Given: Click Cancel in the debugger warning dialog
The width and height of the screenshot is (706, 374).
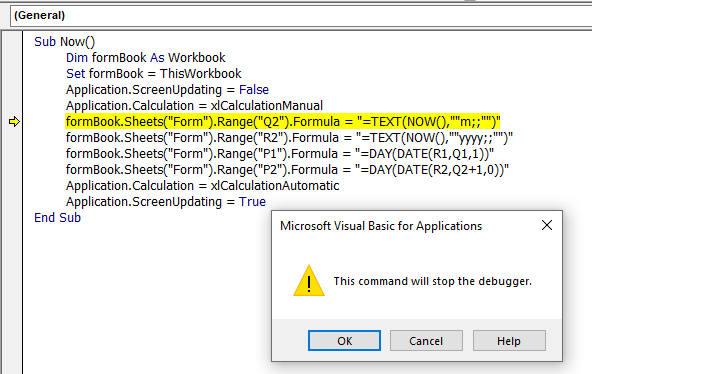Looking at the screenshot, I should pyautogui.click(x=426, y=341).
